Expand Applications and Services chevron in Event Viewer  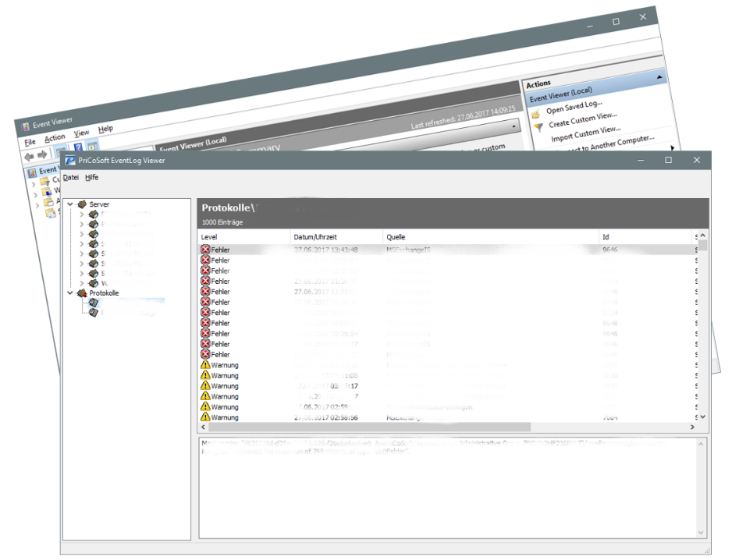(37, 205)
